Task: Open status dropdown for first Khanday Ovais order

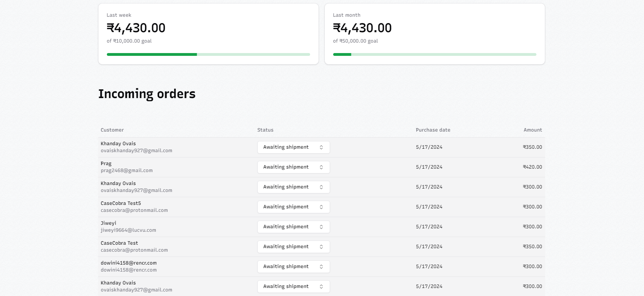Action: pyautogui.click(x=293, y=147)
